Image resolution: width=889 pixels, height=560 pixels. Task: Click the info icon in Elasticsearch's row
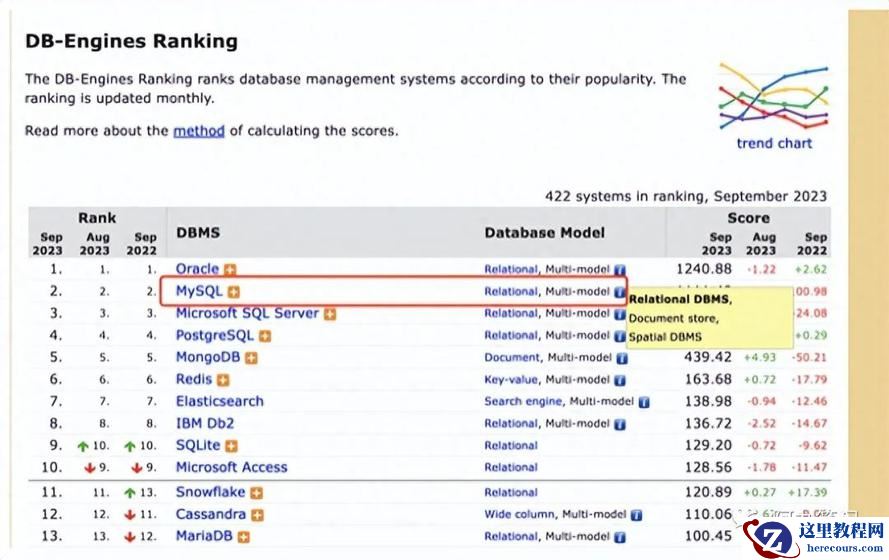point(644,403)
